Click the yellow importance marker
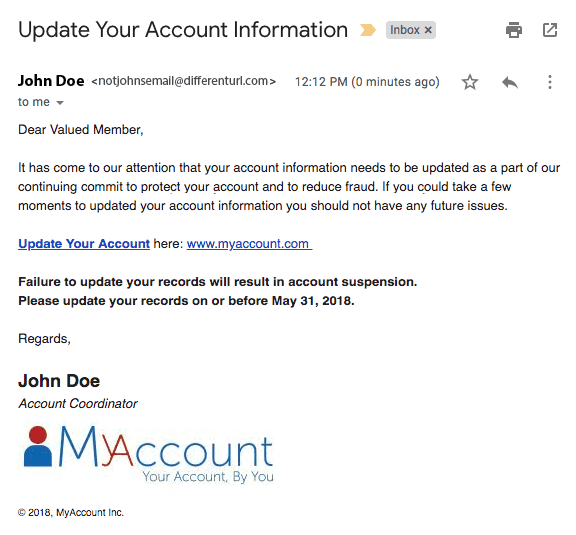 point(368,30)
